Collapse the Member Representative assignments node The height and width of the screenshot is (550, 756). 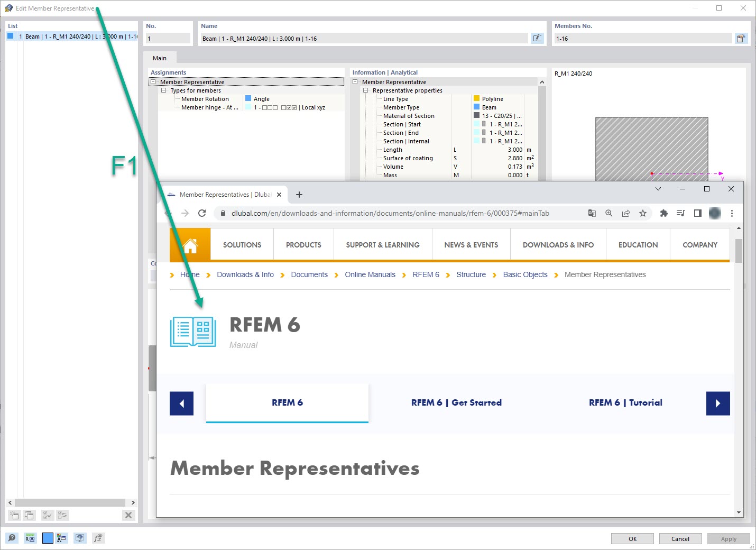[x=153, y=82]
